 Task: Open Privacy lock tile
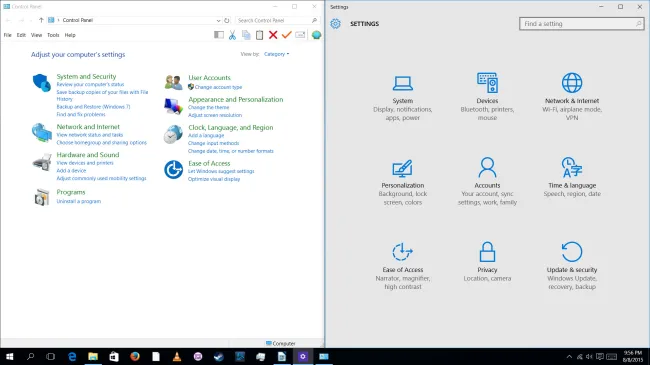pos(487,262)
